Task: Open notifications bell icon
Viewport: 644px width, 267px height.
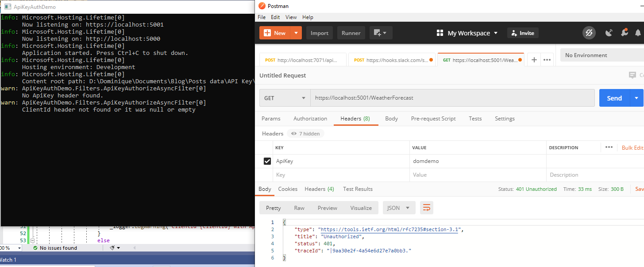Action: 638,33
